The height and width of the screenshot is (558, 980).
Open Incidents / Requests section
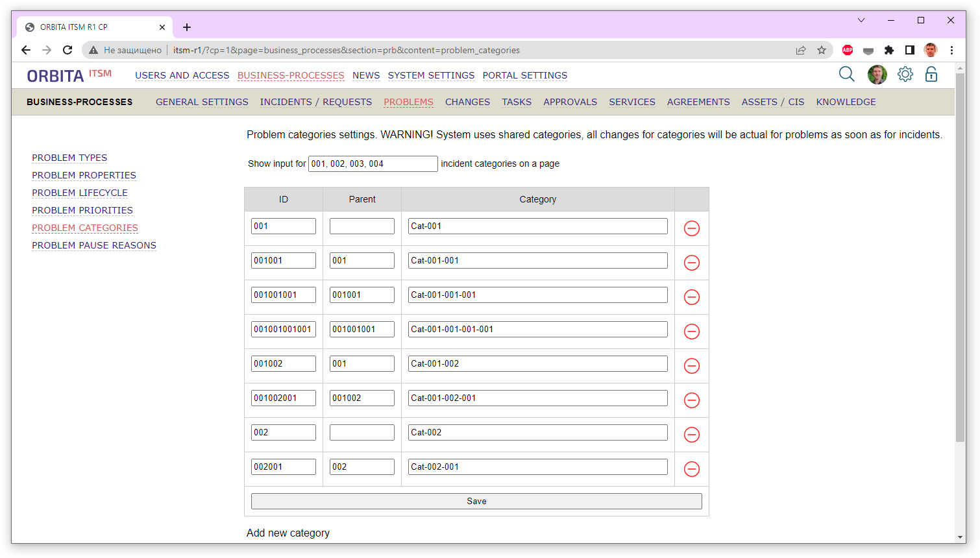tap(315, 102)
